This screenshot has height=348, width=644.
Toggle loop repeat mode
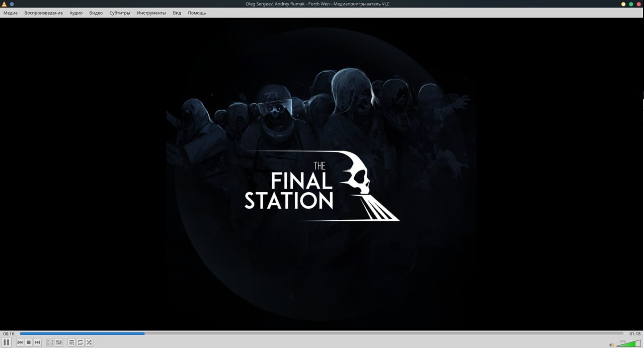(80, 342)
